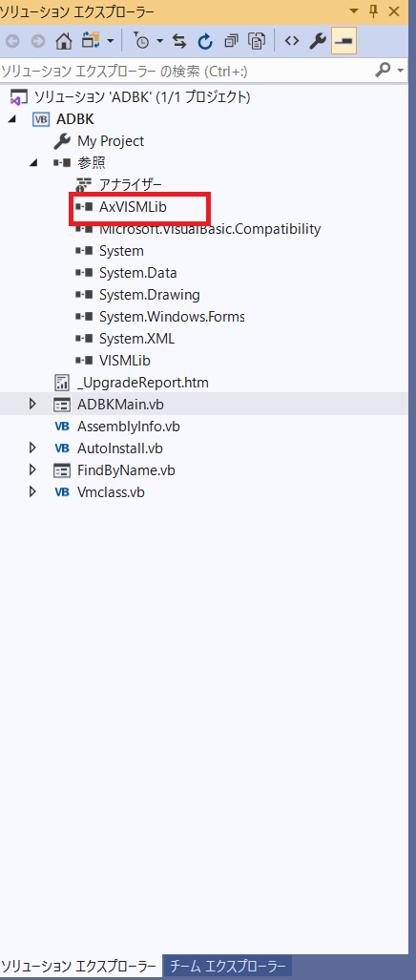The height and width of the screenshot is (980, 416).
Task: Expand the ADBKMain.vb node
Action: pyautogui.click(x=33, y=405)
